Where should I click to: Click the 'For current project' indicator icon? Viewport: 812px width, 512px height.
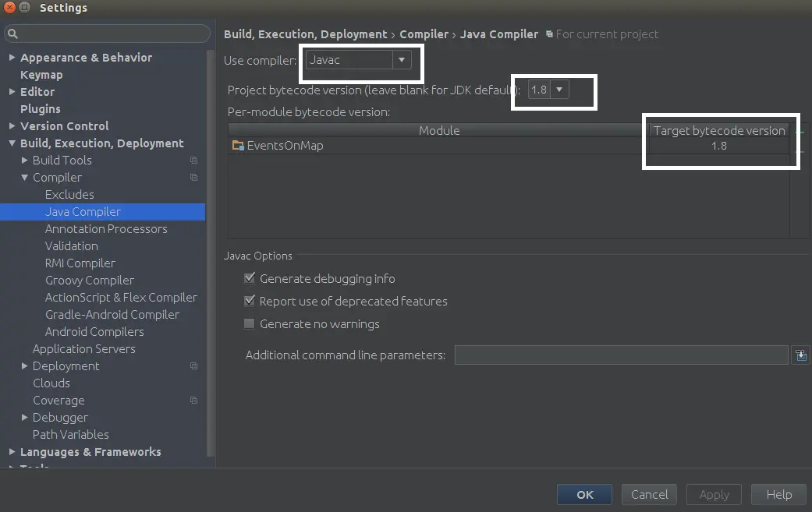(549, 34)
